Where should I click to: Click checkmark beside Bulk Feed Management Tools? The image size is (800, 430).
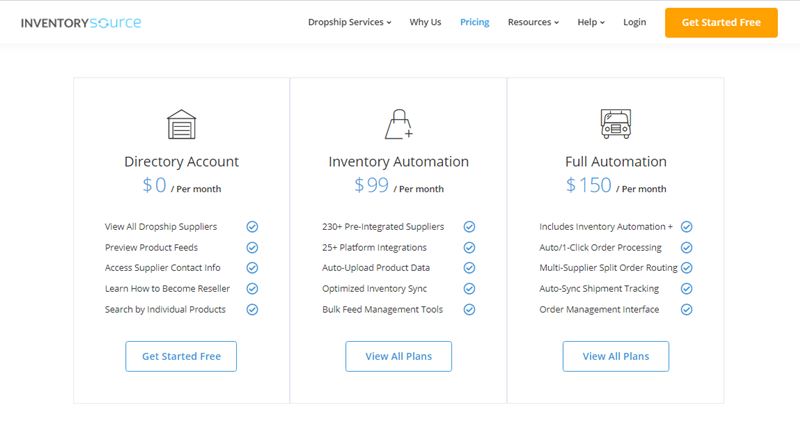coord(469,310)
